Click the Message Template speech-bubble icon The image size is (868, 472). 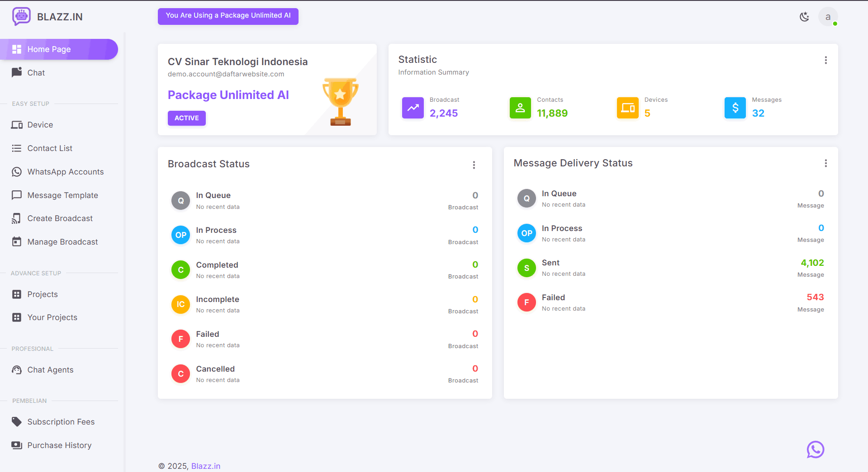(17, 195)
